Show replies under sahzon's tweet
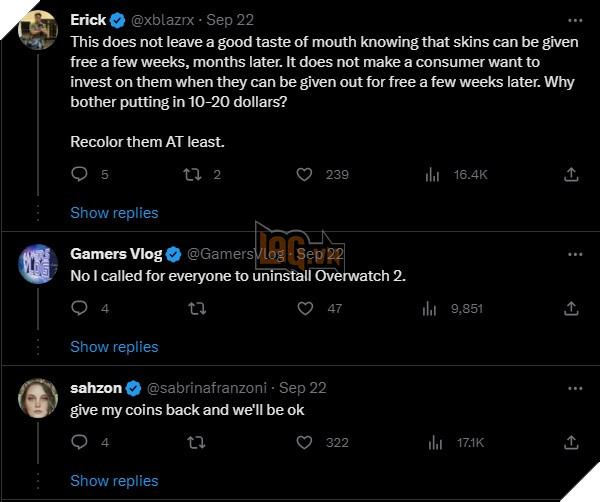This screenshot has width=600, height=502. pos(114,480)
